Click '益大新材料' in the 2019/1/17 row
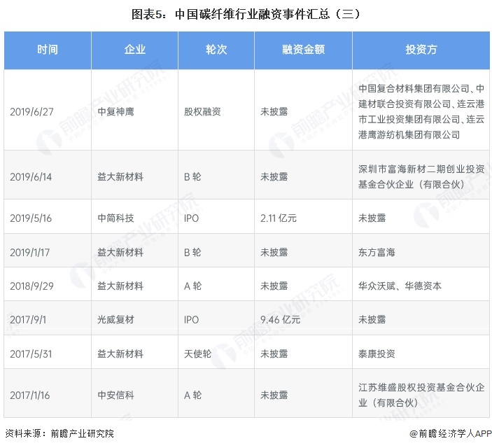The height and width of the screenshot is (448, 492). coord(120,253)
